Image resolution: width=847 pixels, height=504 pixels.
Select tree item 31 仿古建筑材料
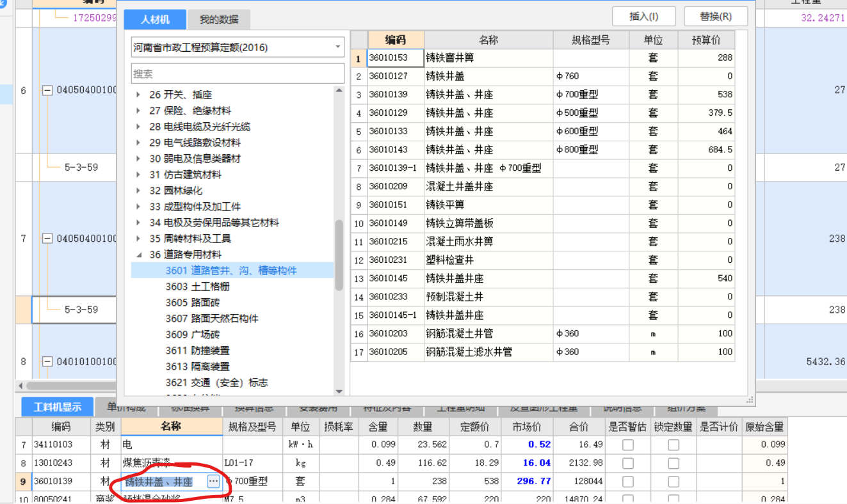[186, 175]
